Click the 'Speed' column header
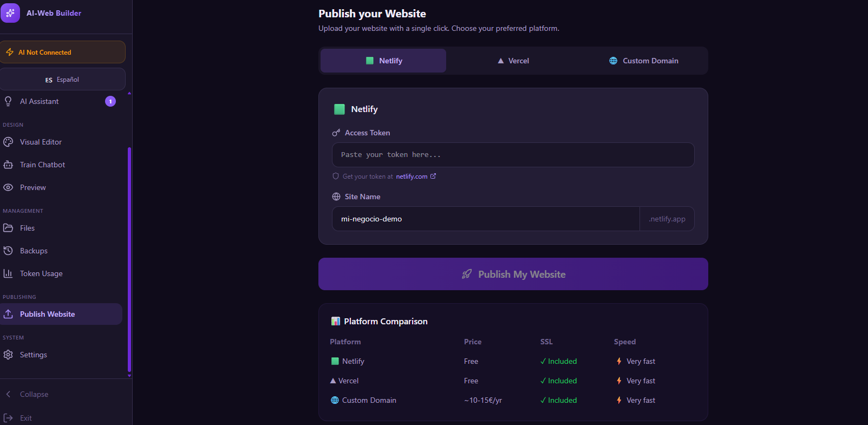The width and height of the screenshot is (868, 425). [x=625, y=342]
